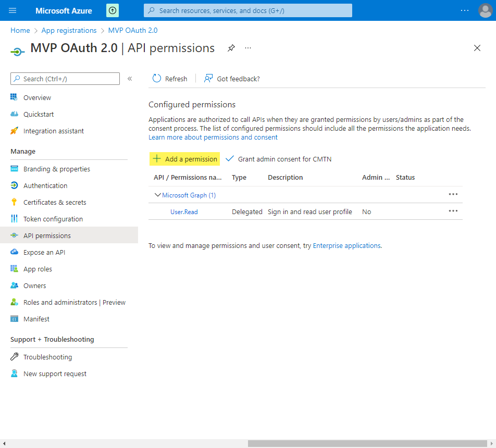Image resolution: width=496 pixels, height=448 pixels.
Task: Click the scrollbar left arrow
Action: pos(4,443)
